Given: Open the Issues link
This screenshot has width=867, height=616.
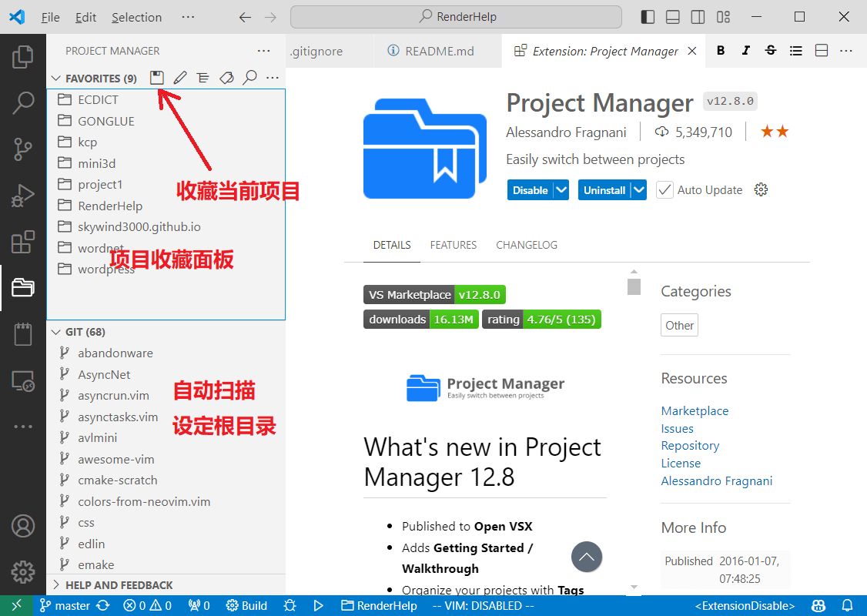Looking at the screenshot, I should point(677,429).
